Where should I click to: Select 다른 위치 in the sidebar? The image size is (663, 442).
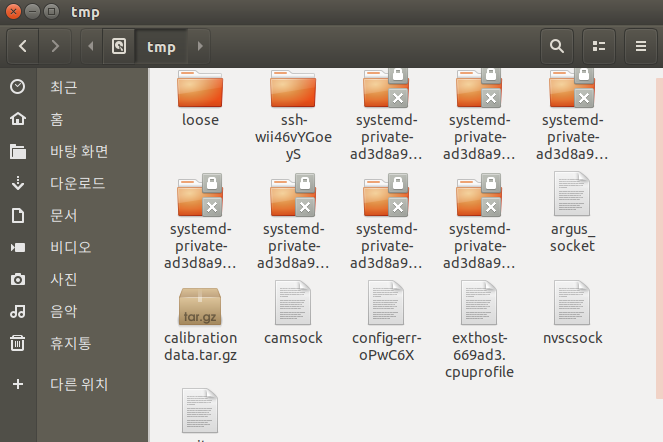pyautogui.click(x=79, y=384)
